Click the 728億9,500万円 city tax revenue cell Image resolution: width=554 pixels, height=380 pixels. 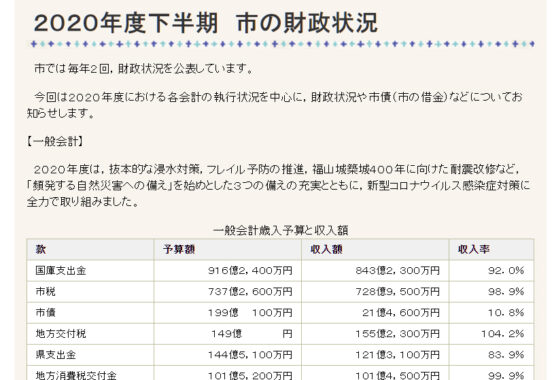click(375, 292)
